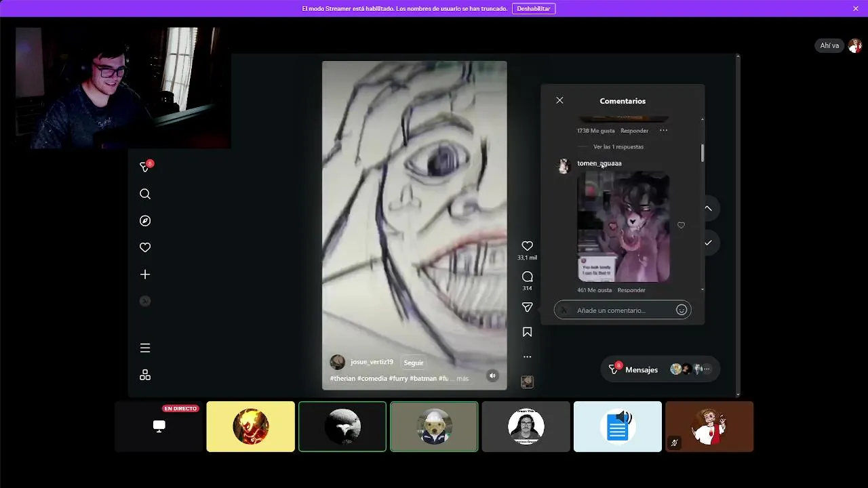The height and width of the screenshot is (488, 868).
Task: Save the reel with bookmark icon
Action: point(527,332)
